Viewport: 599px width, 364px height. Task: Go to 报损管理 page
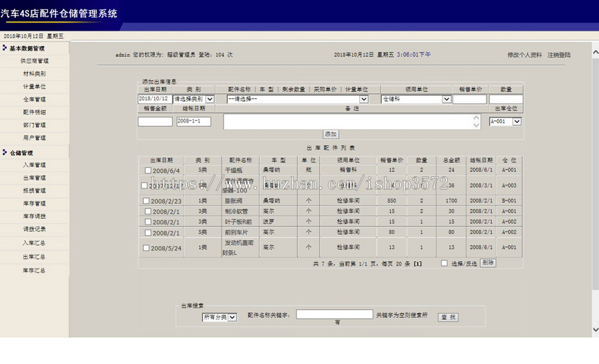coord(35,190)
